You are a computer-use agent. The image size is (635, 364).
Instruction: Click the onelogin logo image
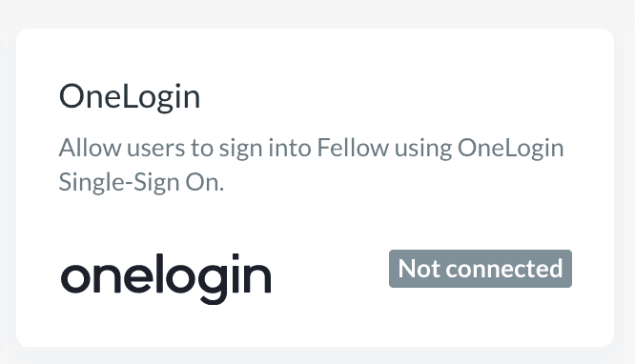tap(166, 278)
